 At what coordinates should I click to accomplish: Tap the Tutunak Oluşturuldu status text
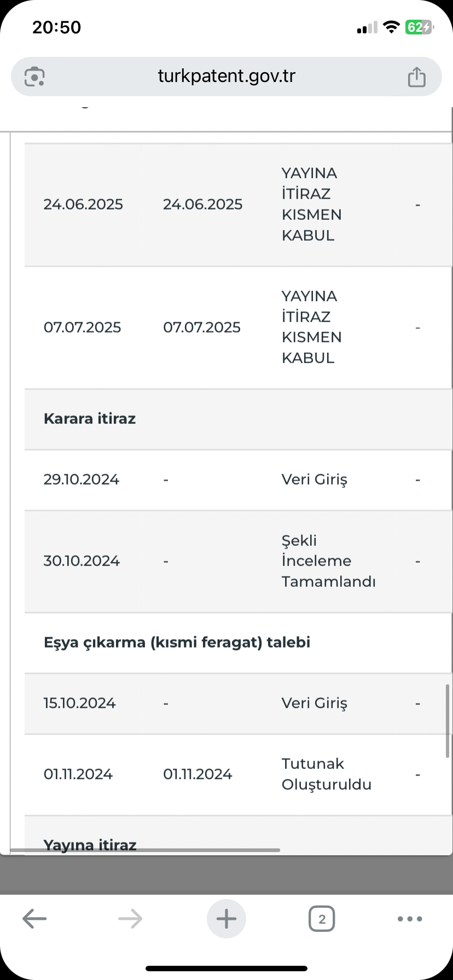click(x=327, y=774)
